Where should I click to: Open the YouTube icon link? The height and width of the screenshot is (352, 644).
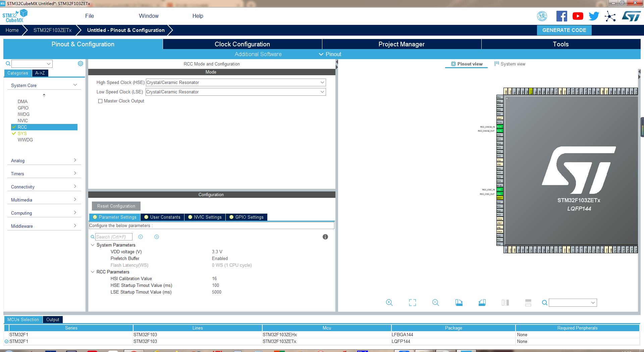point(578,16)
